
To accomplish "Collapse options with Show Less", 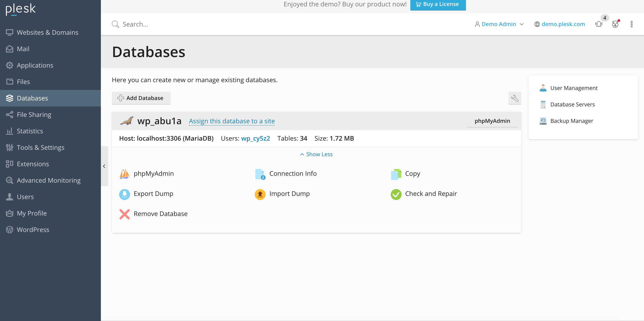I will pyautogui.click(x=316, y=154).
